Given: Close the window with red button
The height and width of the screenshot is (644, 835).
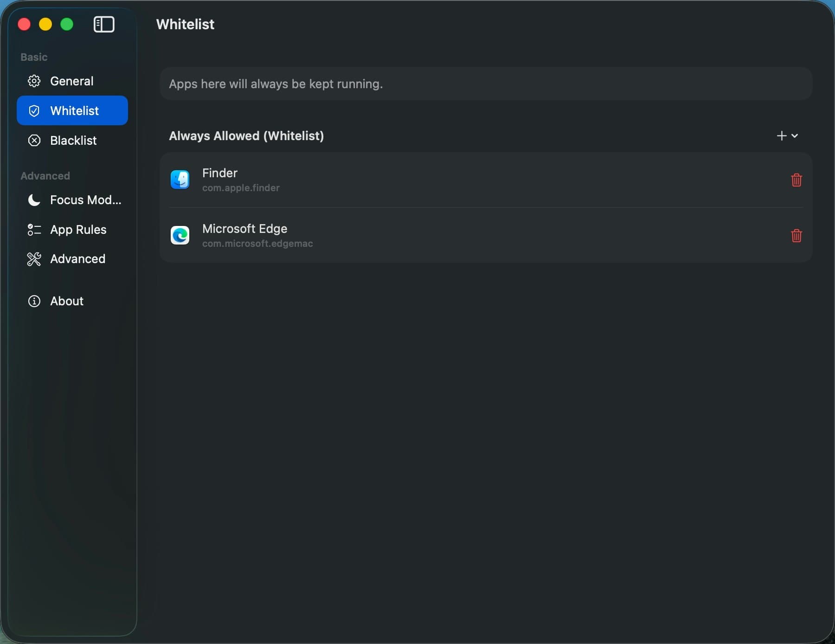Looking at the screenshot, I should pos(24,24).
